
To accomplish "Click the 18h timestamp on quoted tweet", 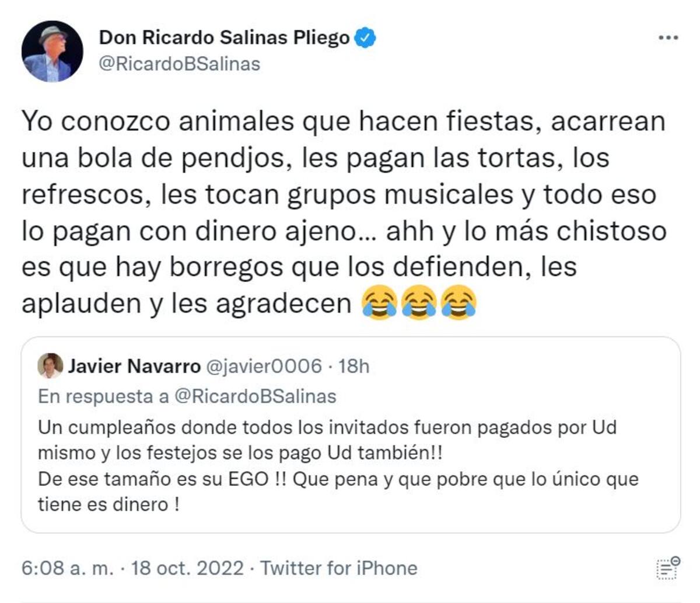I will 353,367.
